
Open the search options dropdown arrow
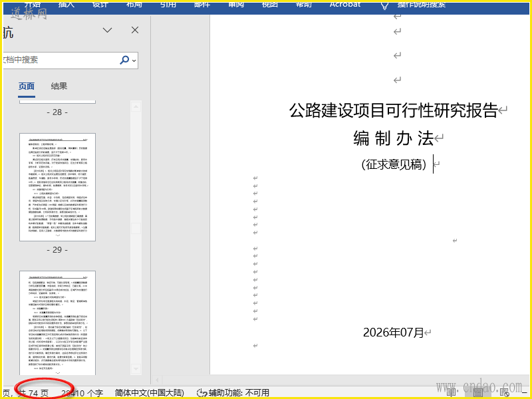click(134, 61)
